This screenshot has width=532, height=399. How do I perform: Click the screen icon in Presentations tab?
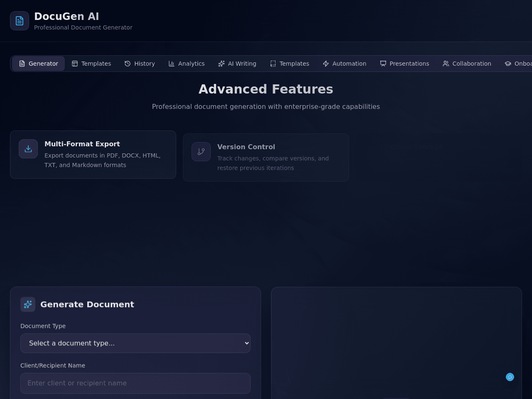(383, 64)
